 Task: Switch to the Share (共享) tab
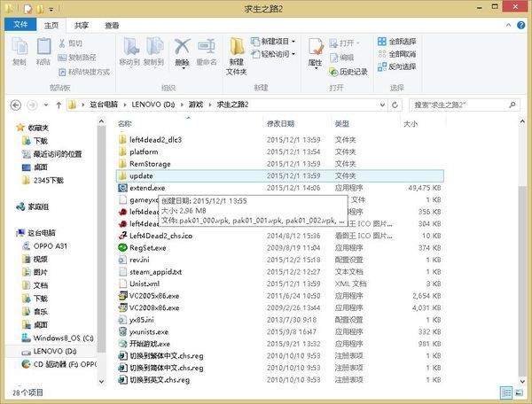point(82,26)
